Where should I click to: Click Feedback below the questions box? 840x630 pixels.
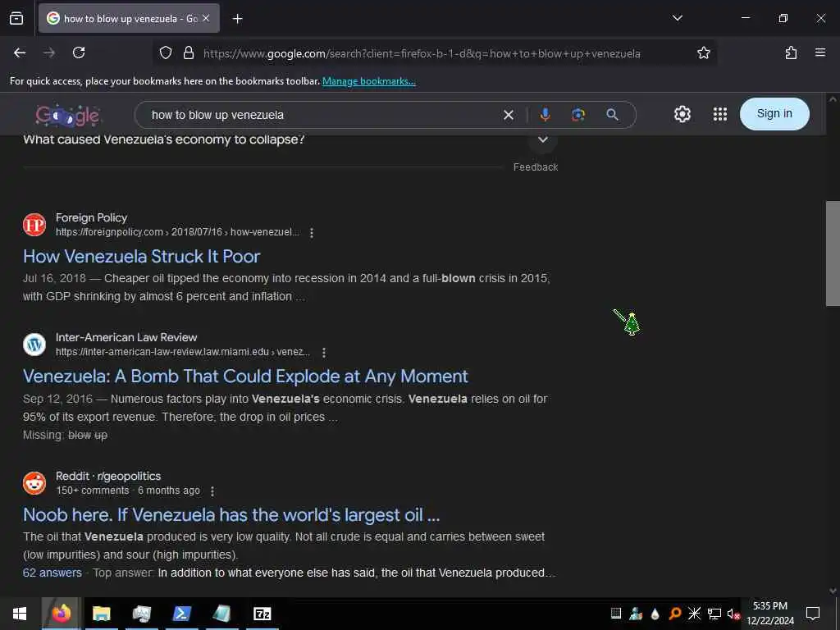pyautogui.click(x=535, y=167)
